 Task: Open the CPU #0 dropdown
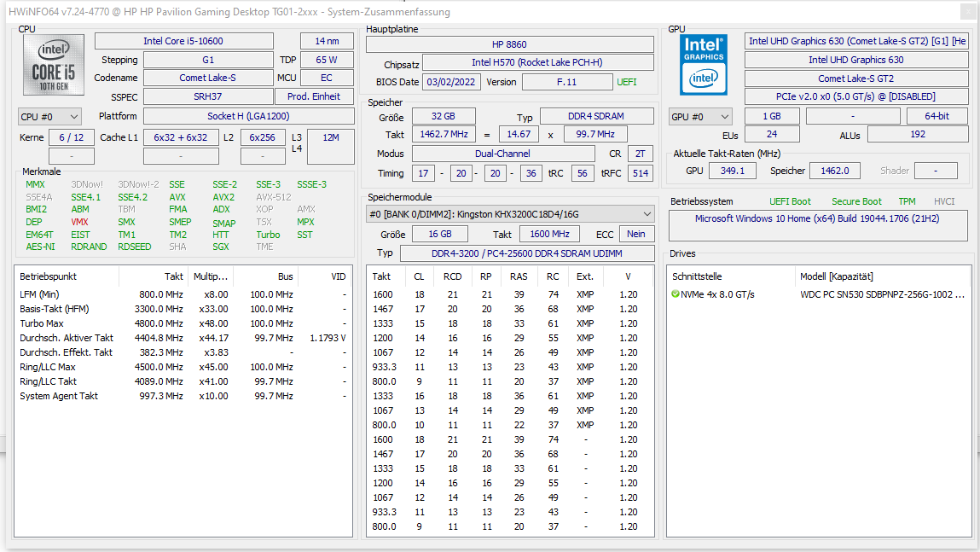coord(49,116)
